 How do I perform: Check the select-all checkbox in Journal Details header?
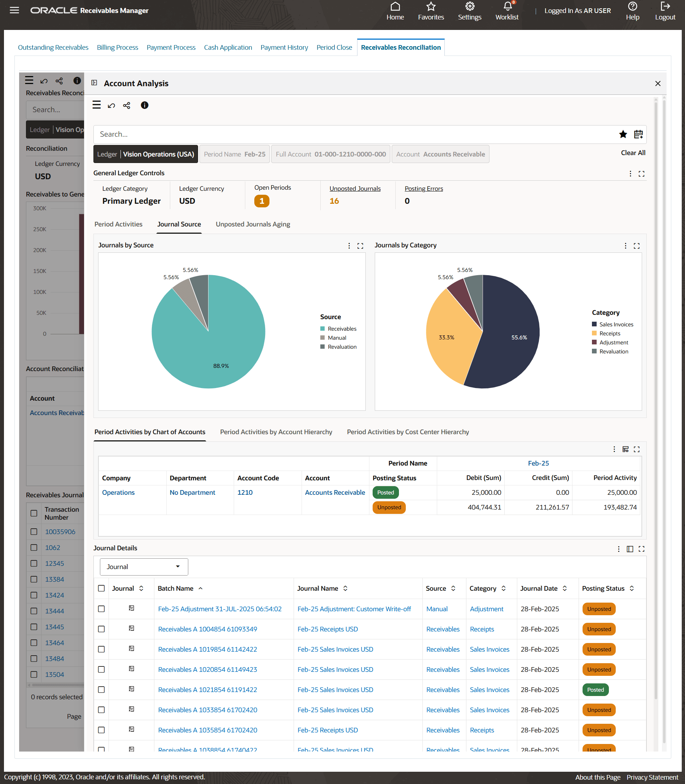tap(101, 589)
